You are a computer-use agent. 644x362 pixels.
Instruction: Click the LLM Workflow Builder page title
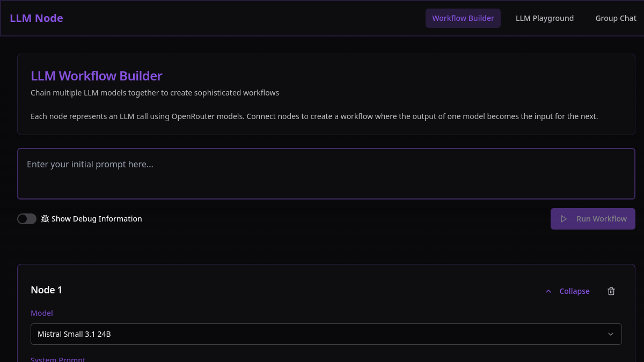pyautogui.click(x=97, y=76)
